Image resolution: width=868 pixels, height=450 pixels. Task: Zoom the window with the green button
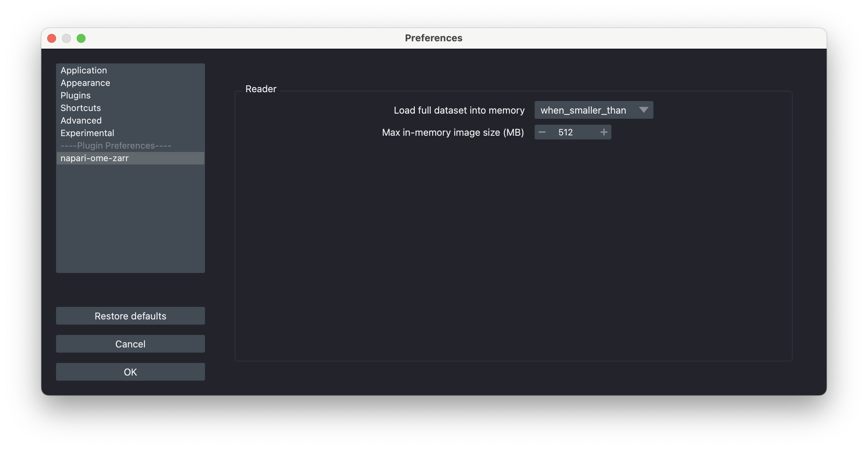[81, 38]
